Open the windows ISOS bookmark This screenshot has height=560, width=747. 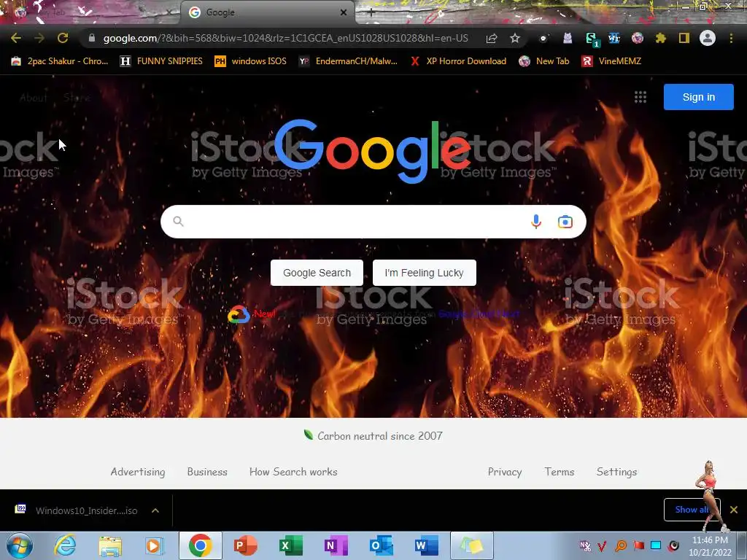click(x=251, y=61)
